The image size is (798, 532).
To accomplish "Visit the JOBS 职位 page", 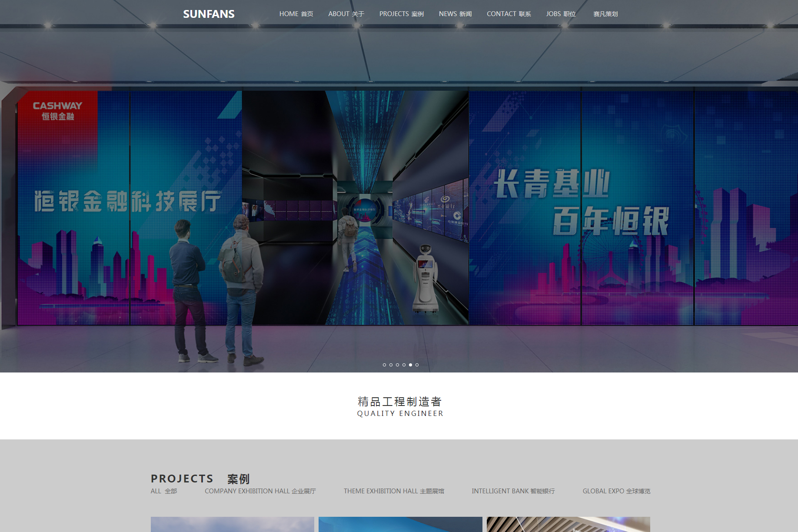I will coord(561,14).
